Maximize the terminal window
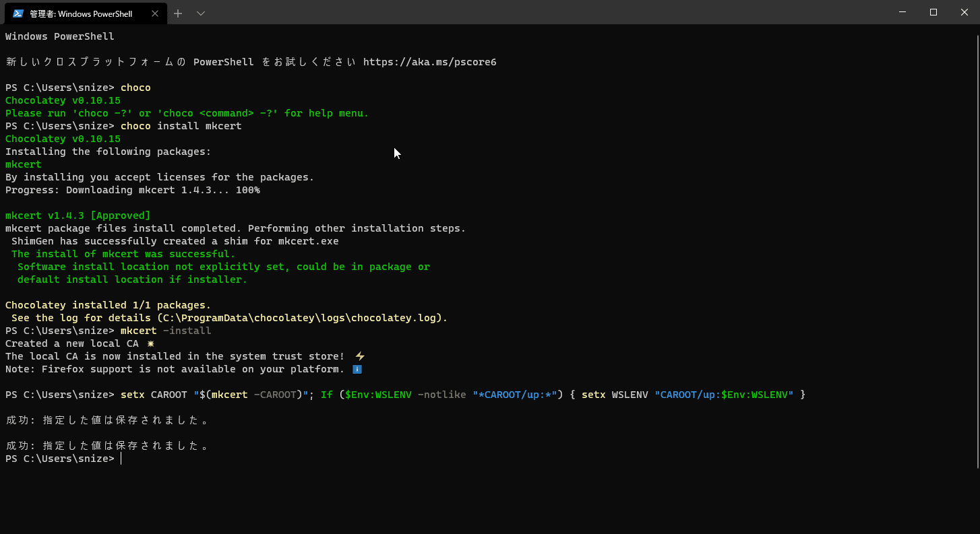This screenshot has width=980, height=534. point(933,12)
